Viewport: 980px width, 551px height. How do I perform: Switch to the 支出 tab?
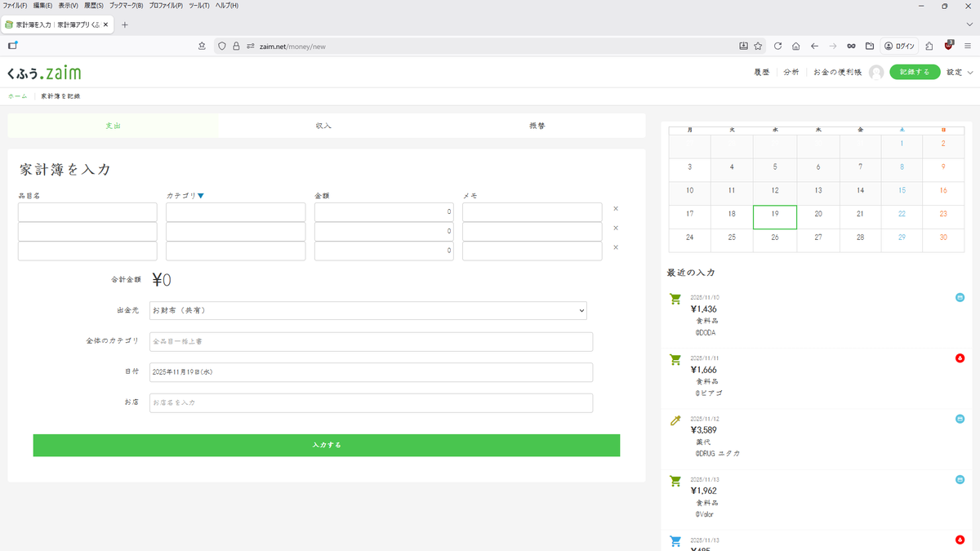(x=113, y=126)
